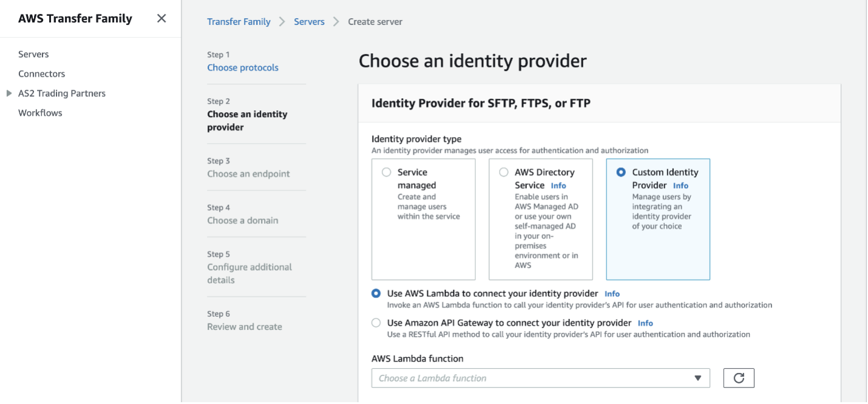The image size is (868, 404).
Task: Expand the AS2 Trading Partners section
Action: (x=10, y=93)
